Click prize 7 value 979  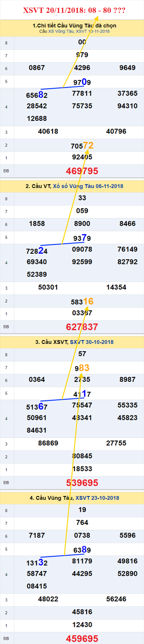click(x=82, y=55)
